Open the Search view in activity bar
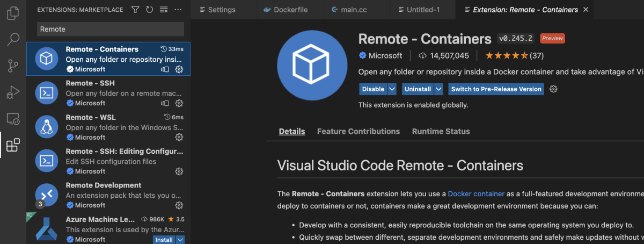This screenshot has height=244, width=644. 13,39
